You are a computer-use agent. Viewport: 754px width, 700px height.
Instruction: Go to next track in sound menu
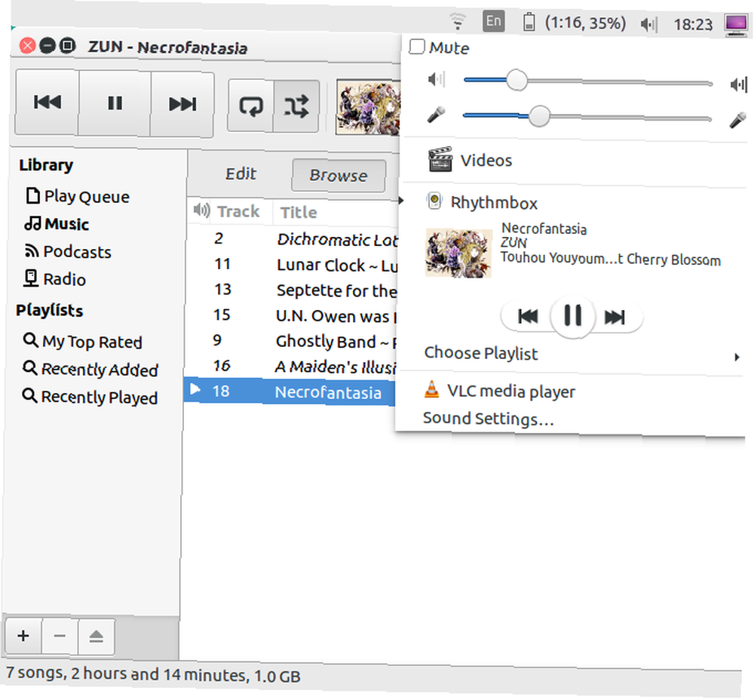tap(615, 317)
